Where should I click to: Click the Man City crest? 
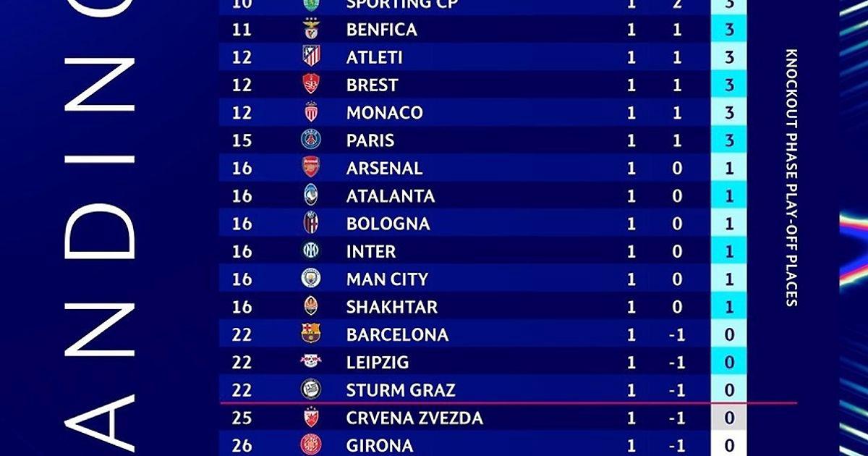(311, 279)
